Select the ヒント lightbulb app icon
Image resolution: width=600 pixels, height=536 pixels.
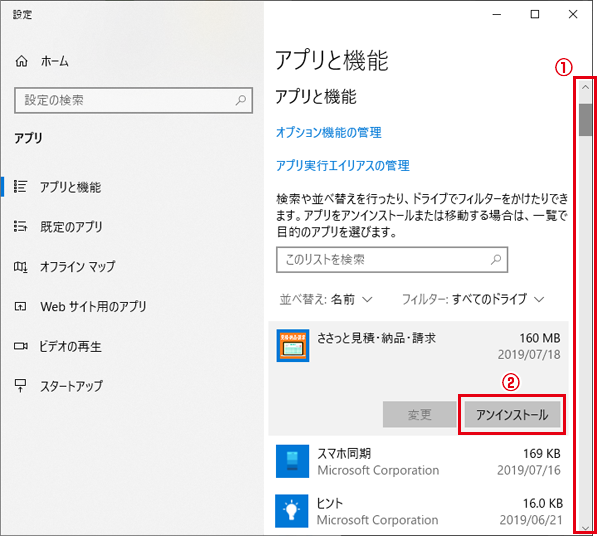click(x=293, y=510)
